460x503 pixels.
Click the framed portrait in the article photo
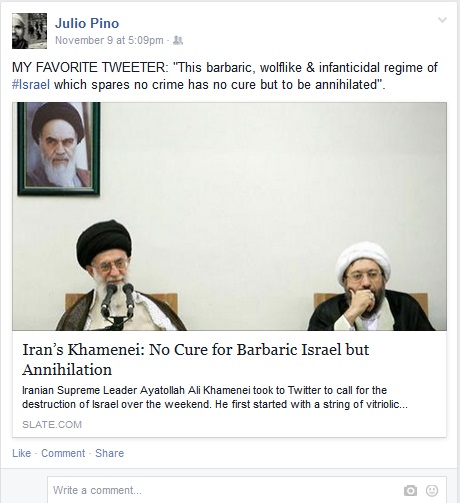click(x=59, y=149)
